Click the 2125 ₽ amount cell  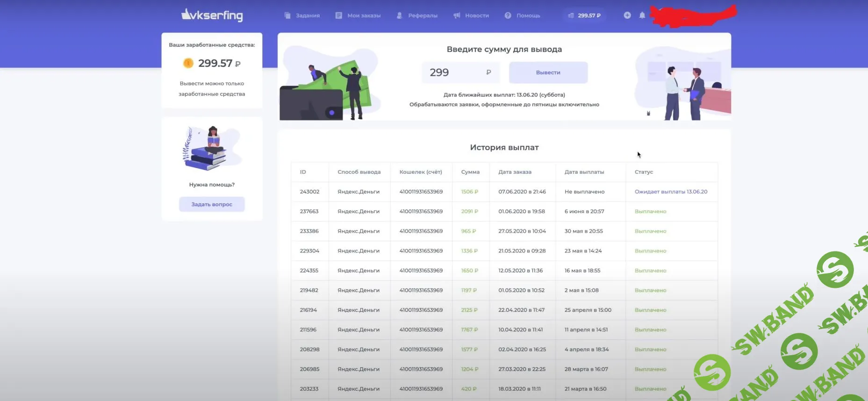pyautogui.click(x=469, y=310)
